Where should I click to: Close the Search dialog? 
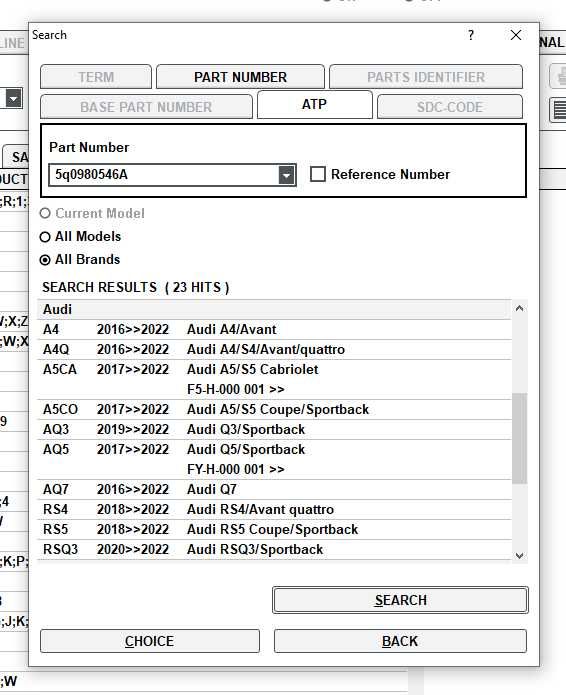pos(515,35)
